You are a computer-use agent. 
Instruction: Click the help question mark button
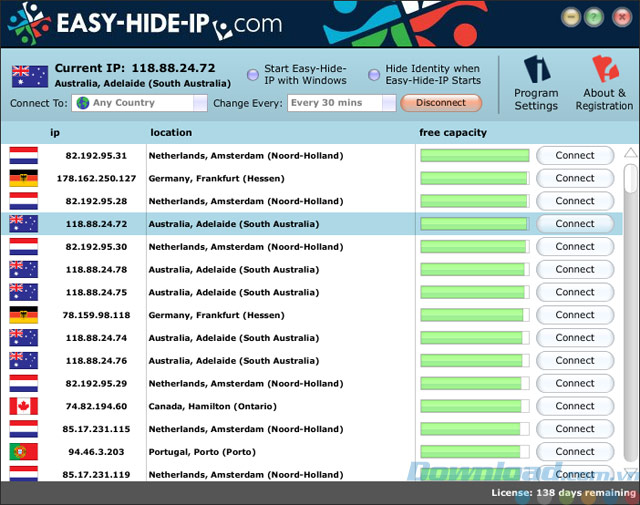point(595,17)
